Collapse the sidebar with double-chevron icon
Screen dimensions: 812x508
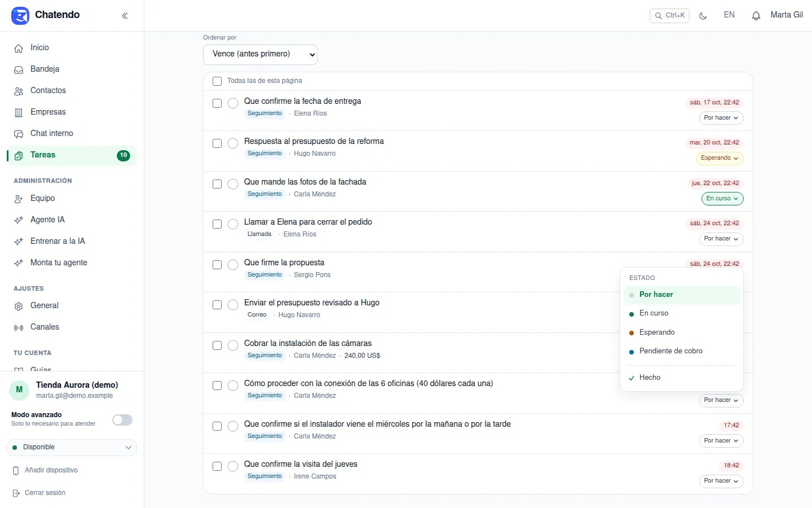coord(125,16)
